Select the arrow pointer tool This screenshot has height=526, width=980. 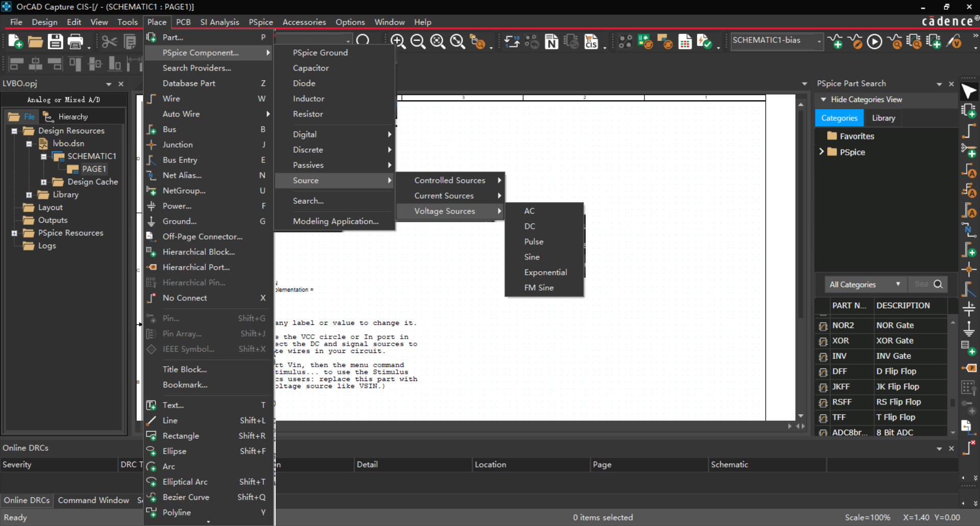(969, 91)
